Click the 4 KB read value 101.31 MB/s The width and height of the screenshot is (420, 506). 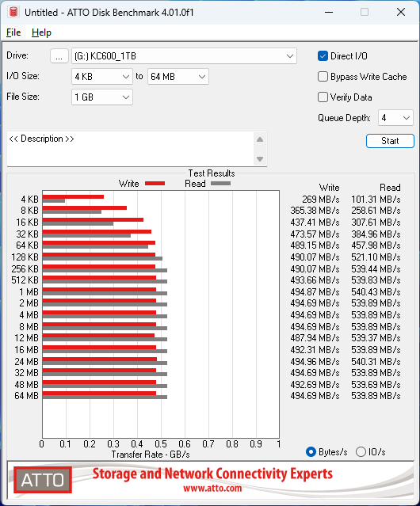[376, 200]
